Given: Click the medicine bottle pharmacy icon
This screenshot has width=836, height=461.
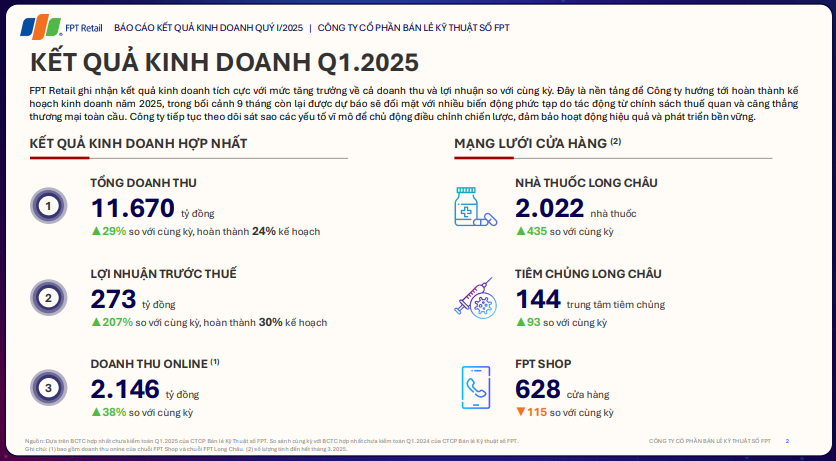Looking at the screenshot, I should [x=476, y=207].
